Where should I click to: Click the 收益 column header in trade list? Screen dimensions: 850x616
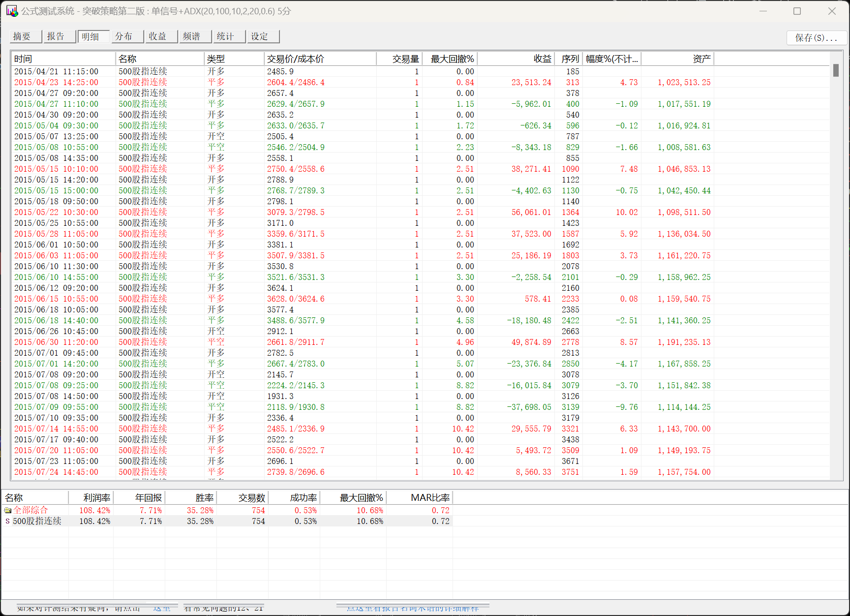[516, 59]
